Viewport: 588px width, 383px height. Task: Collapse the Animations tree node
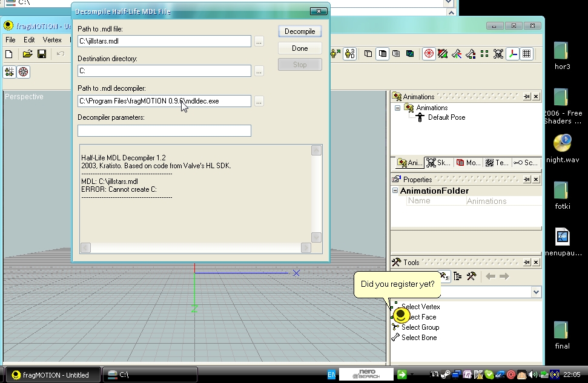point(397,108)
